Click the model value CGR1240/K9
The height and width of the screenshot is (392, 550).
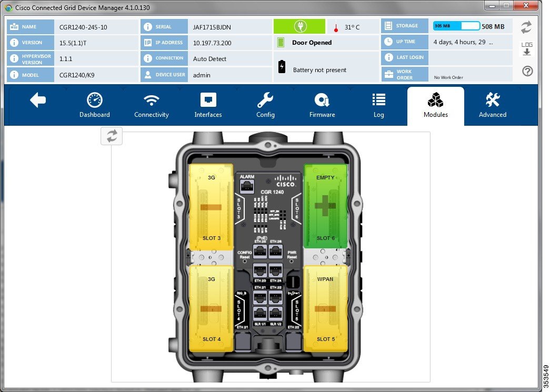tap(77, 75)
